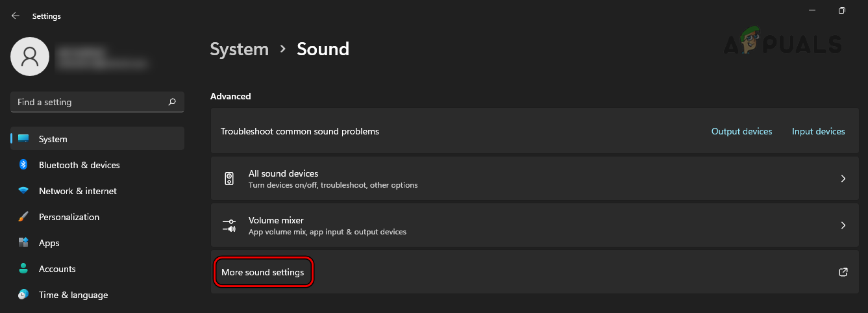Click Input devices troubleshoot link

[x=818, y=131]
